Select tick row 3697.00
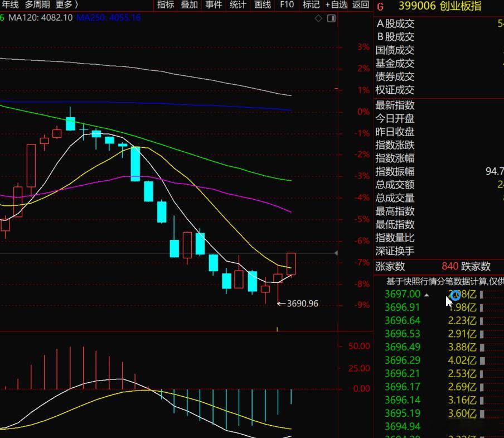504x438 pixels. click(x=439, y=294)
